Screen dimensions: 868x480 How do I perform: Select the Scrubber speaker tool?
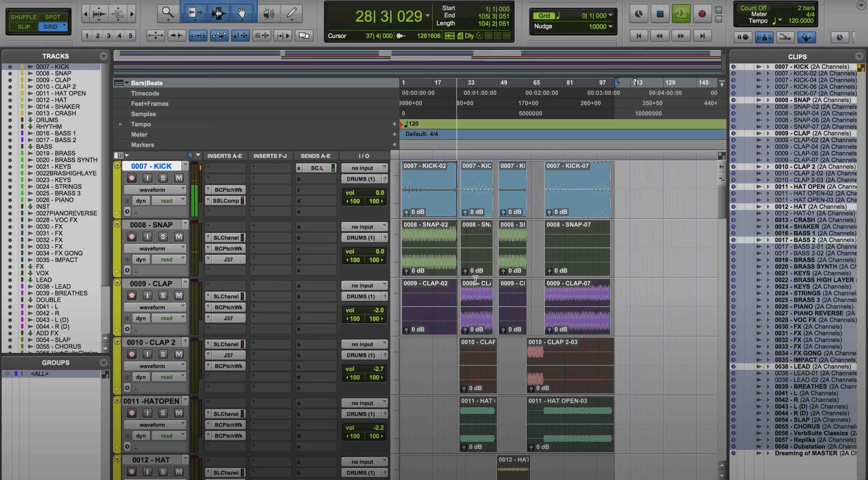coord(268,13)
